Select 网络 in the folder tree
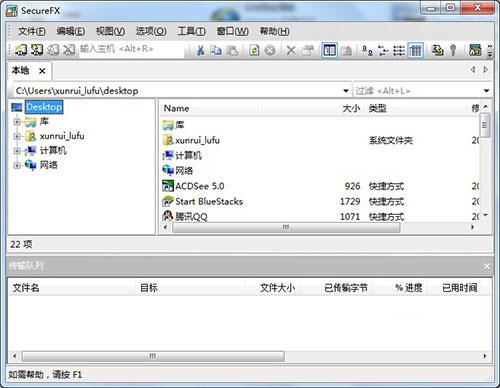Screen dimensions: 500x388 [x=49, y=165]
